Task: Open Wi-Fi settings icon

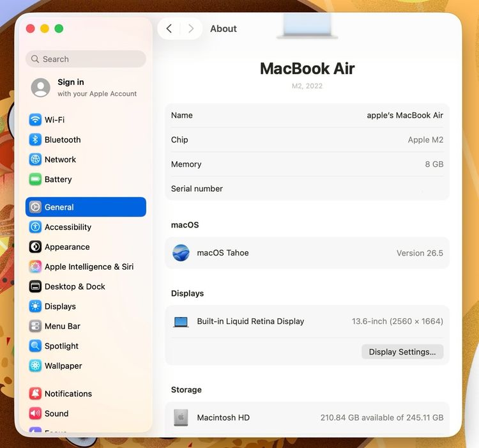Action: coord(35,120)
